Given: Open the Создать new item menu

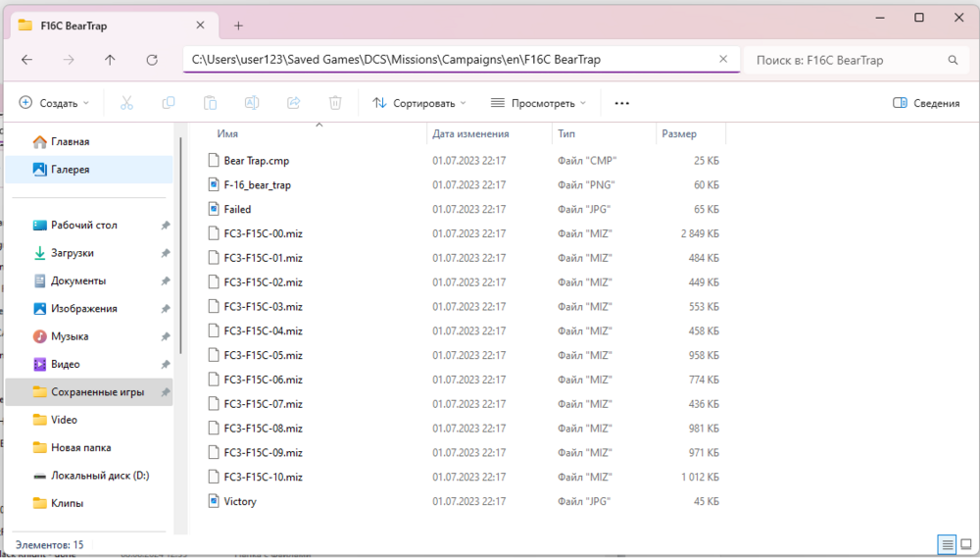Looking at the screenshot, I should pos(54,103).
